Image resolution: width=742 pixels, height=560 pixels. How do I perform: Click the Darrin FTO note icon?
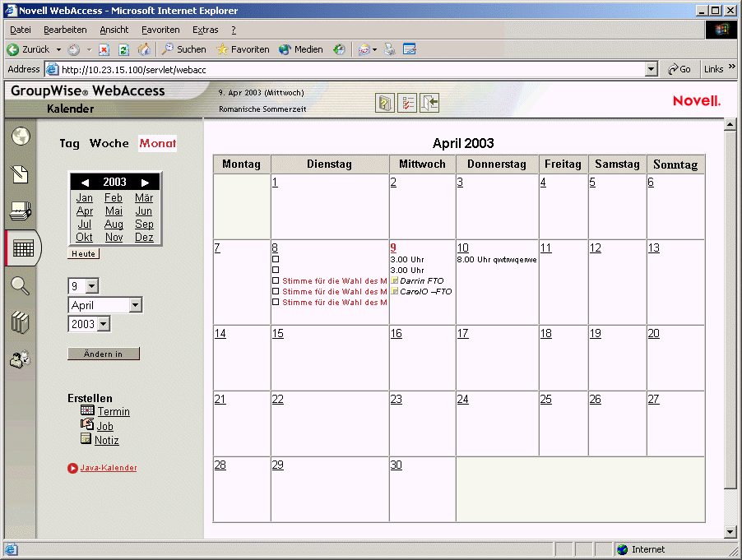click(395, 280)
